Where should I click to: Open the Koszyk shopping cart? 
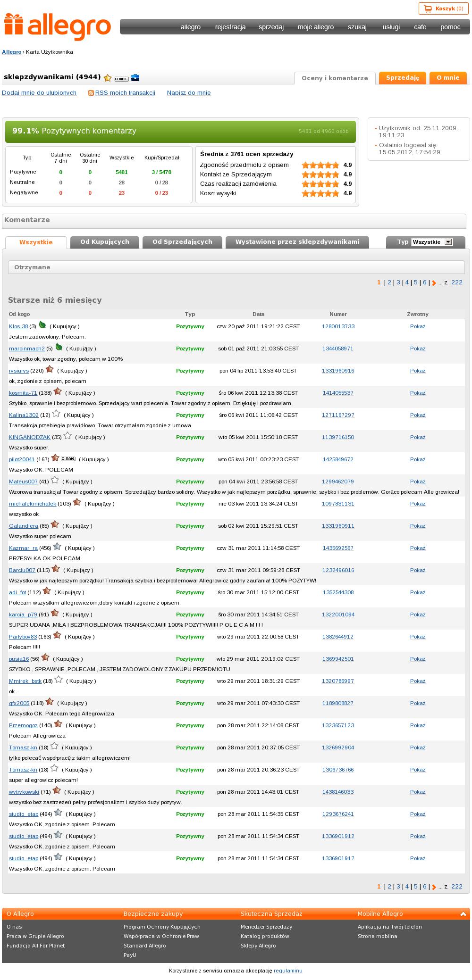click(444, 8)
